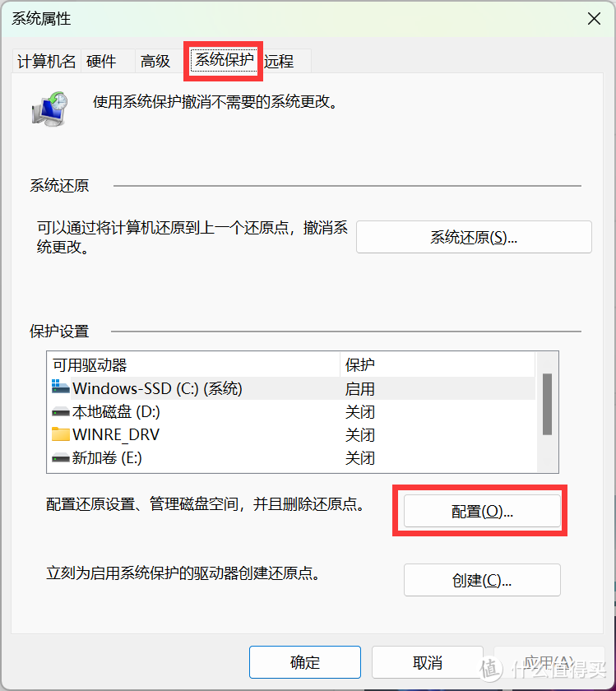This screenshot has height=691, width=616.
Task: Switch to the 计算机名 tab
Action: tap(46, 61)
